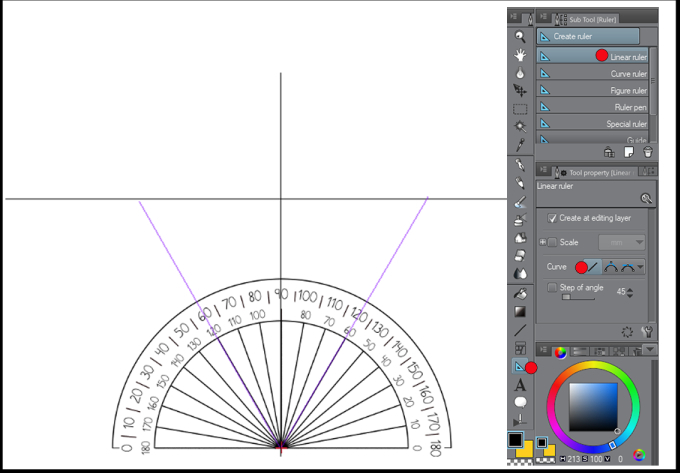The height and width of the screenshot is (473, 680).
Task: Choose Figure ruler sub tool
Action: pyautogui.click(x=592, y=90)
